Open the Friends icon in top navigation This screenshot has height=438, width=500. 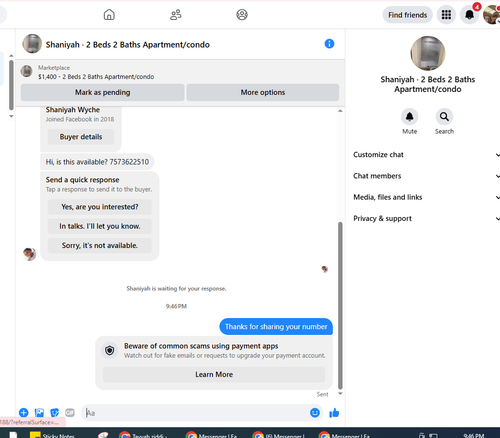176,15
